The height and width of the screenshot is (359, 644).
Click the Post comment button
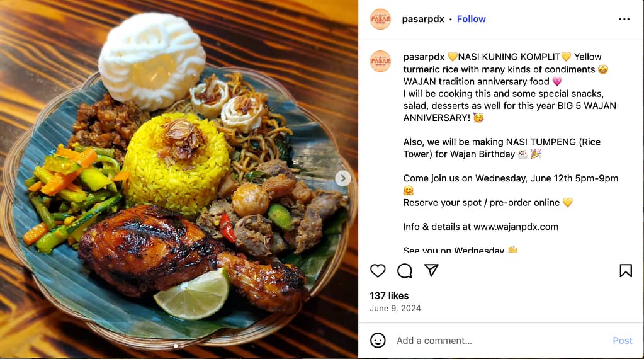622,341
